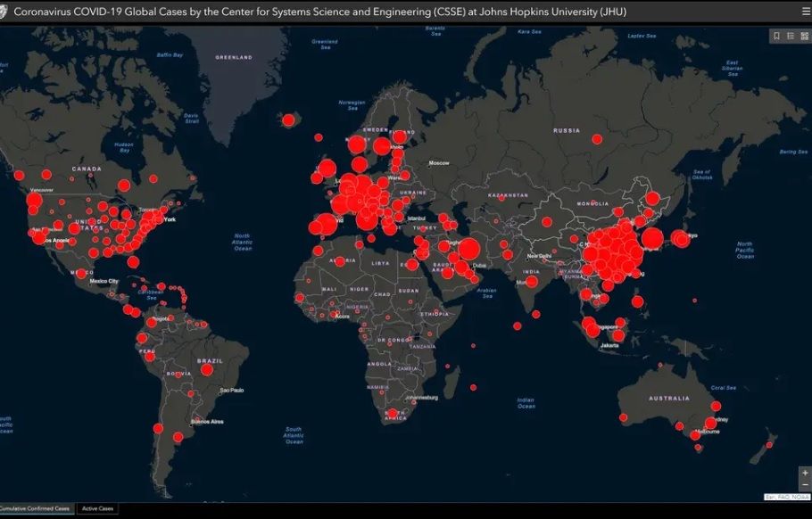The height and width of the screenshot is (519, 812).
Task: Click the AUSTRALIA country label
Action: [x=669, y=399]
